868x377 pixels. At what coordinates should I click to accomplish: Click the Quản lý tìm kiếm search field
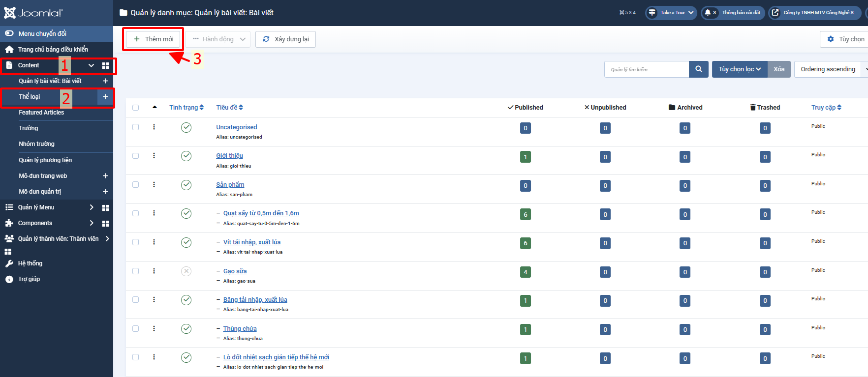[646, 69]
